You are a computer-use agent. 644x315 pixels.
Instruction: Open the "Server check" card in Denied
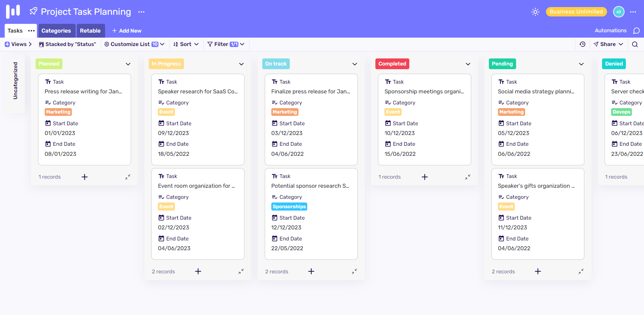click(x=624, y=120)
